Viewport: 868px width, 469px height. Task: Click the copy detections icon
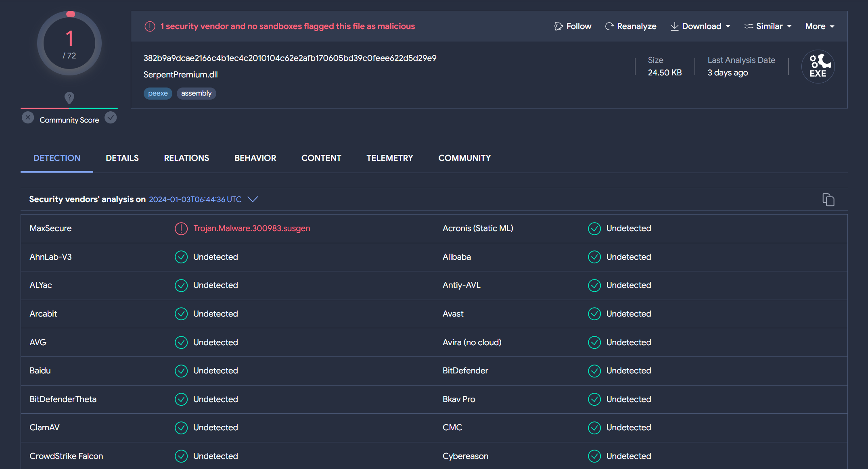828,200
